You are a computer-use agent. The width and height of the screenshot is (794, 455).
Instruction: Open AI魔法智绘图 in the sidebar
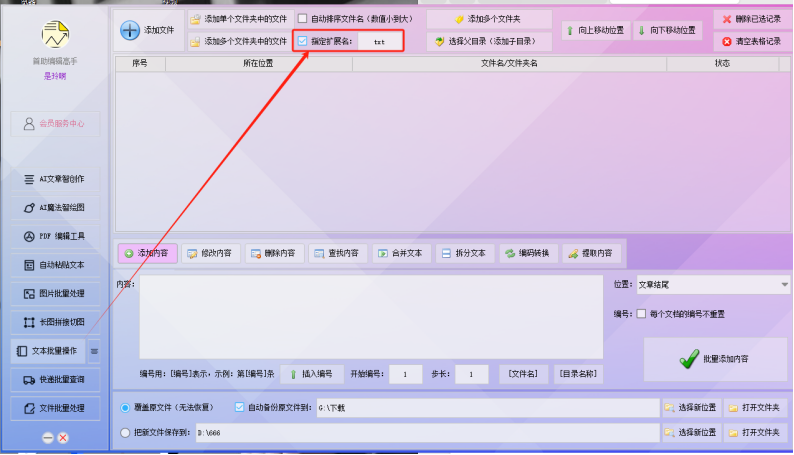(55, 208)
